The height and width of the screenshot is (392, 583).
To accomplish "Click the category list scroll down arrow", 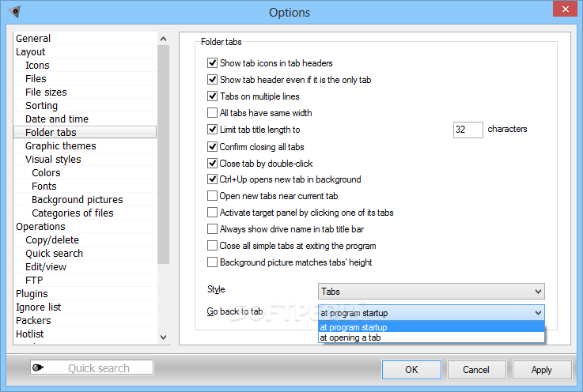I will [x=163, y=337].
